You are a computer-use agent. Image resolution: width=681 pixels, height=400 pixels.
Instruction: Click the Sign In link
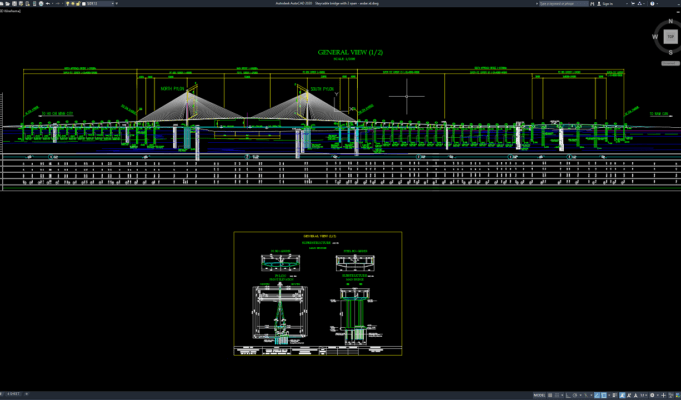tap(608, 3)
